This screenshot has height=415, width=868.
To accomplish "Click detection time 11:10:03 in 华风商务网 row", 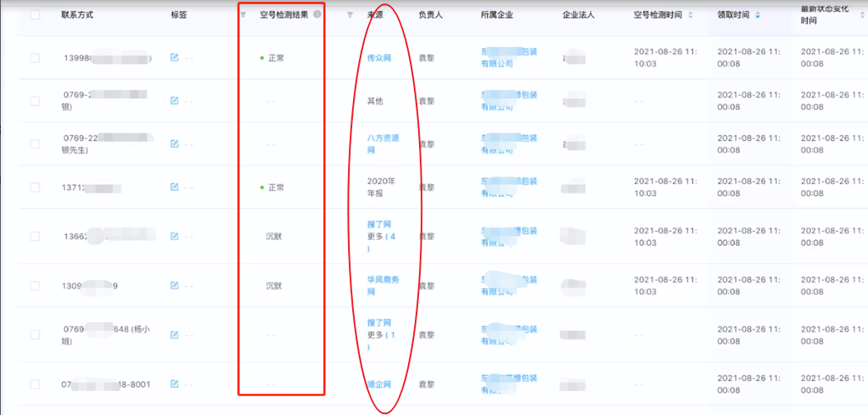I will [x=665, y=286].
